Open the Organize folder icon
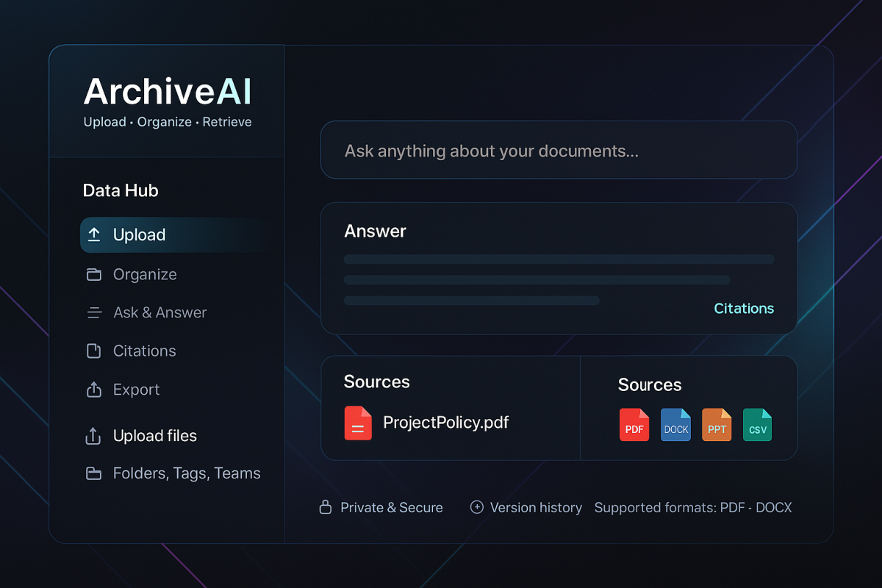Image resolution: width=882 pixels, height=588 pixels. [x=94, y=274]
